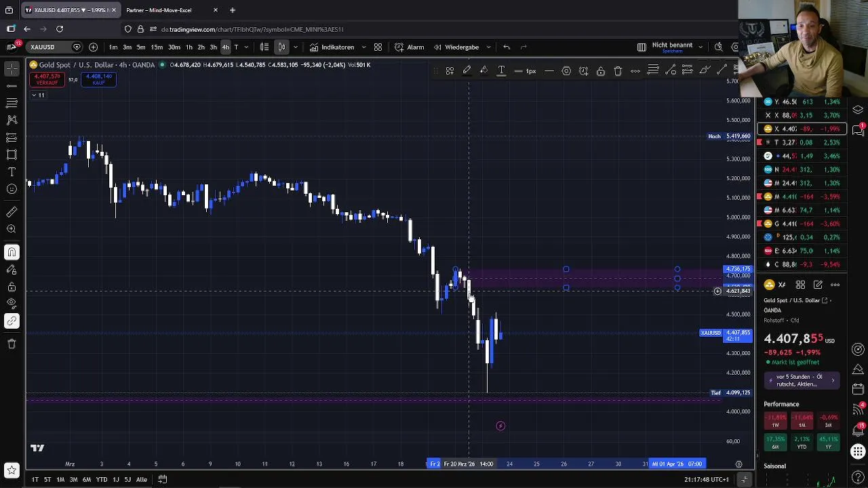Select the ruler measure tool
Image resolution: width=868 pixels, height=488 pixels.
pyautogui.click(x=12, y=212)
